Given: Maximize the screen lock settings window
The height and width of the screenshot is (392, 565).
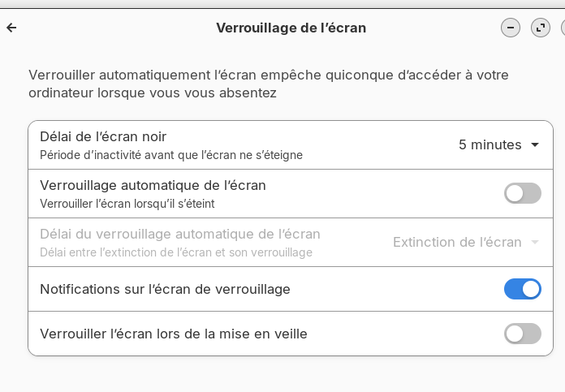Looking at the screenshot, I should click(541, 28).
